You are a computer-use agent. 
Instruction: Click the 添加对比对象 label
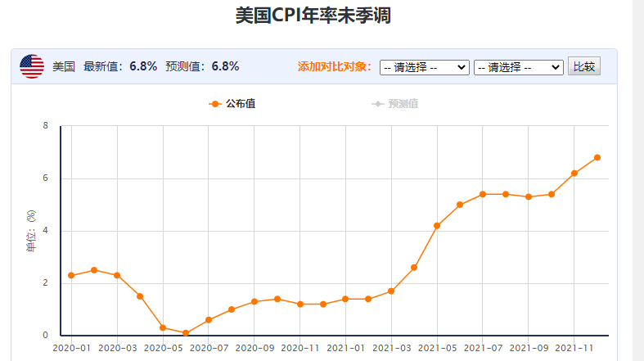click(x=335, y=67)
